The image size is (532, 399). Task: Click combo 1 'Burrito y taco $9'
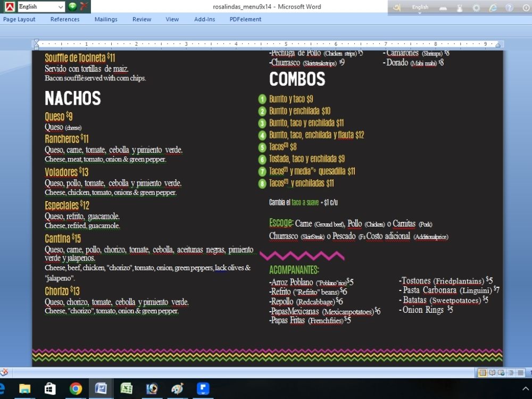click(x=291, y=99)
